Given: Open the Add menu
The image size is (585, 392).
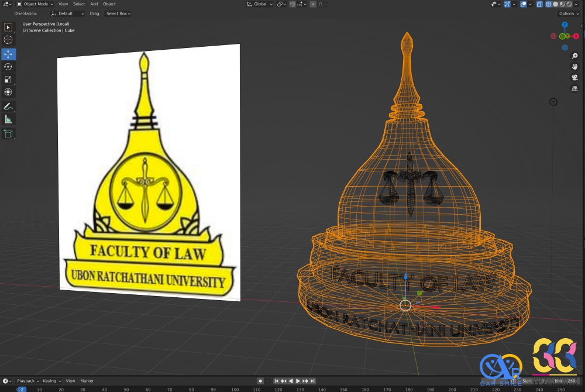Looking at the screenshot, I should pyautogui.click(x=94, y=4).
